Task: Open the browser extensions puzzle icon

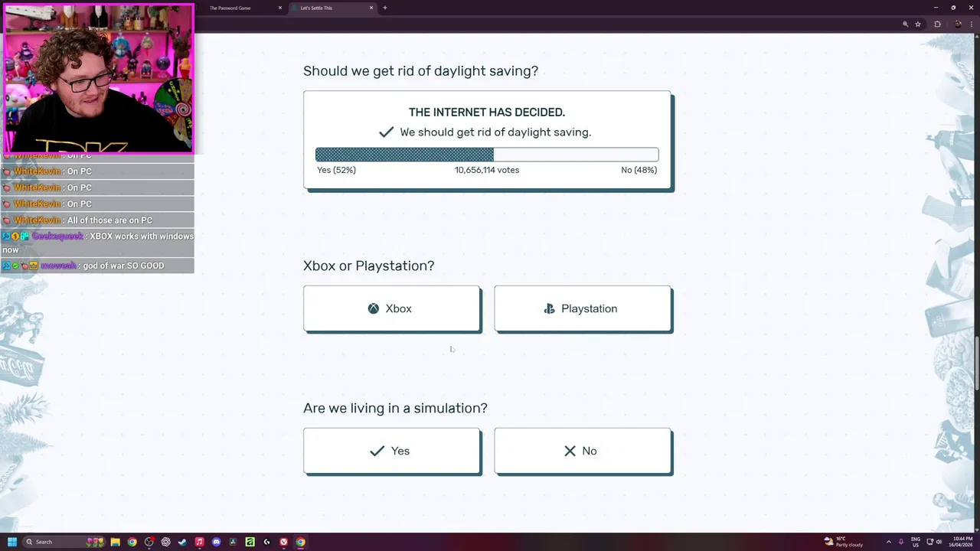Action: click(937, 24)
